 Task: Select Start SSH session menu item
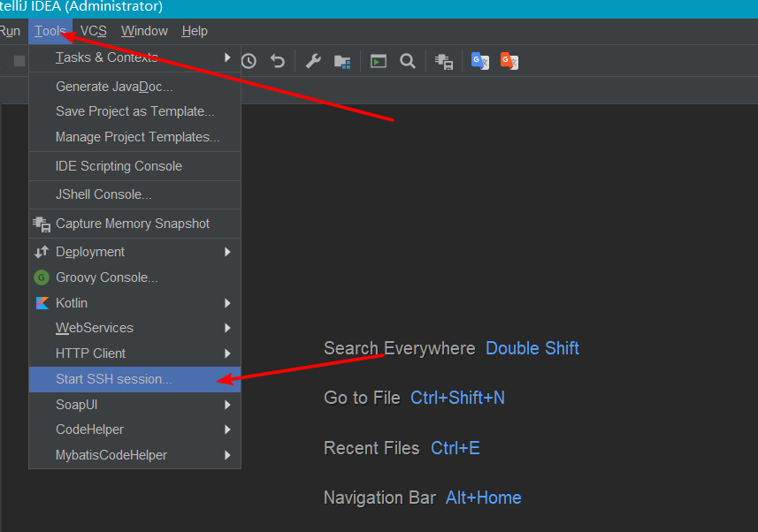pyautogui.click(x=134, y=379)
